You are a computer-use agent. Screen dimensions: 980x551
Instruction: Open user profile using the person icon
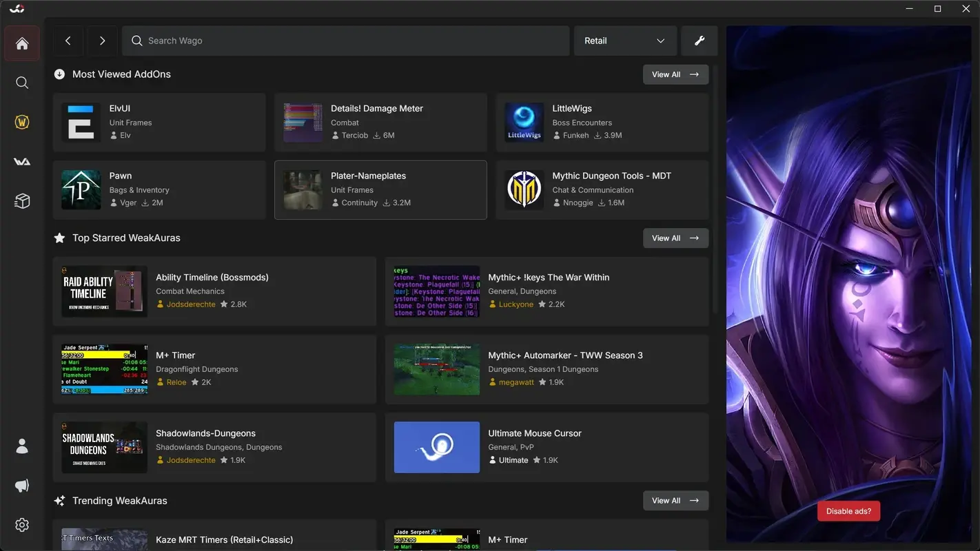[21, 446]
